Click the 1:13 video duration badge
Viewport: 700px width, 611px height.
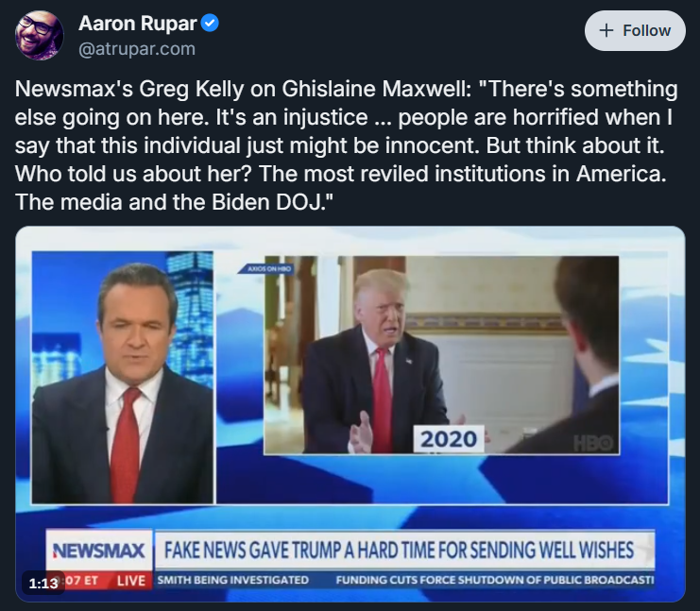click(x=43, y=583)
